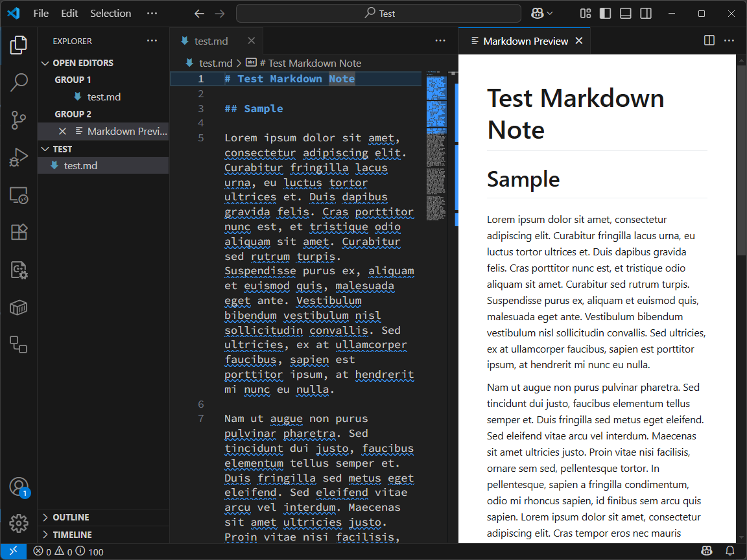Open problems count in status bar
This screenshot has height=560, width=747.
pos(68,552)
